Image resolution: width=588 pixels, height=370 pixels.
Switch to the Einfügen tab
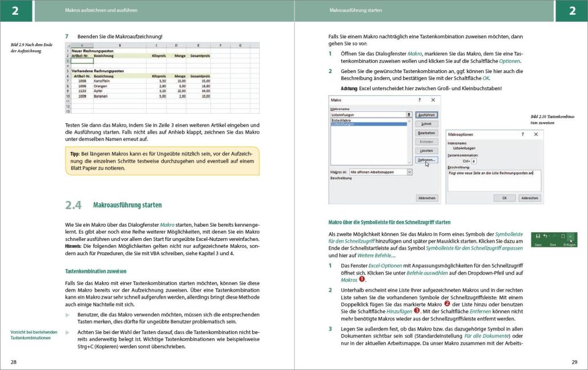point(569,244)
